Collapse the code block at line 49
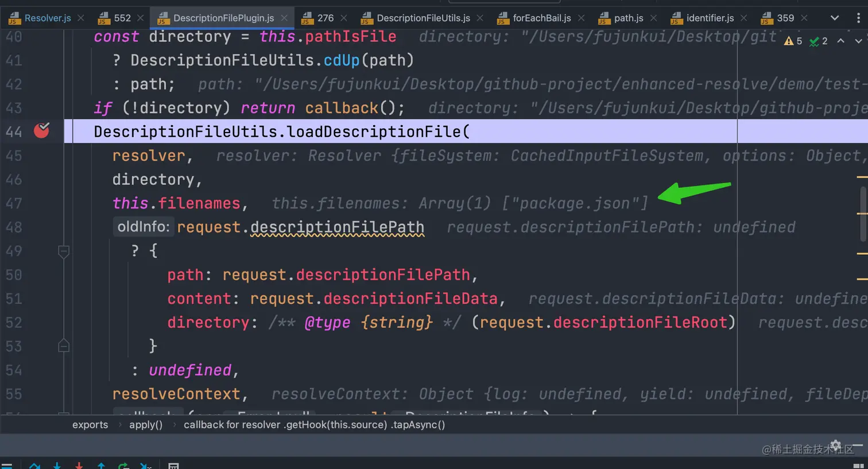The height and width of the screenshot is (469, 868). click(64, 251)
